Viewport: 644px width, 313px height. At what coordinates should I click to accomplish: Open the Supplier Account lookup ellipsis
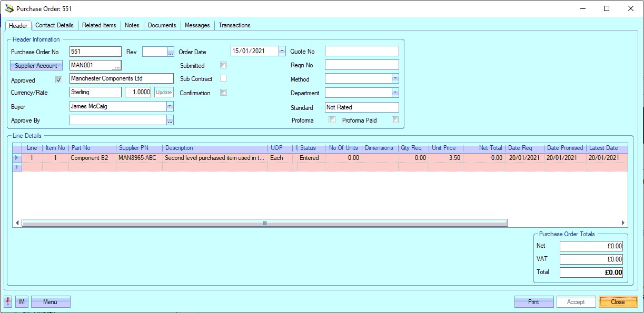click(117, 66)
